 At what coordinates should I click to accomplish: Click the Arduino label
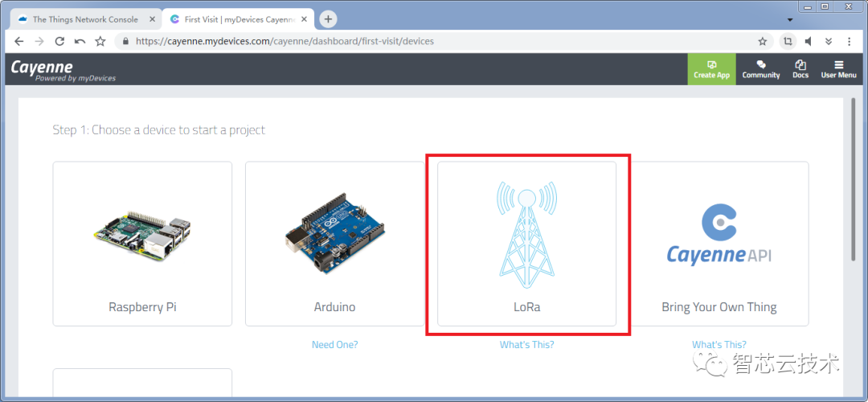coord(335,307)
